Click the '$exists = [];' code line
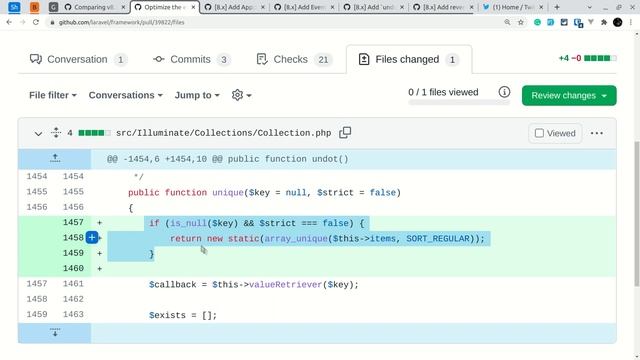This screenshot has width=640, height=360. point(183,315)
